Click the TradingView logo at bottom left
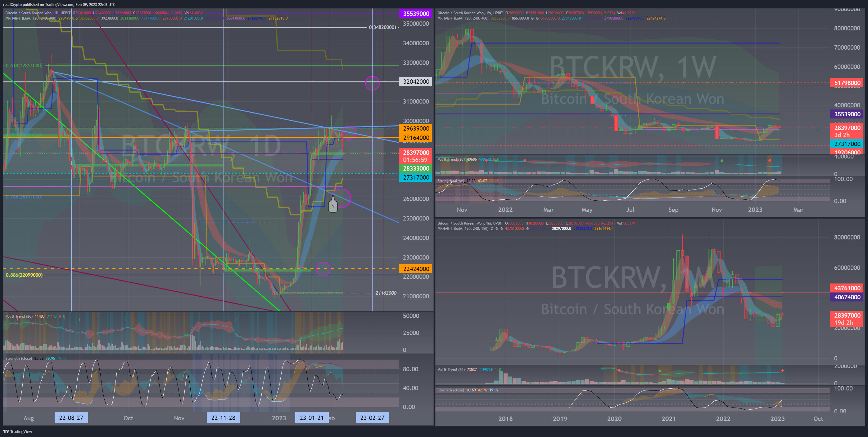868x437 pixels. pos(17,431)
